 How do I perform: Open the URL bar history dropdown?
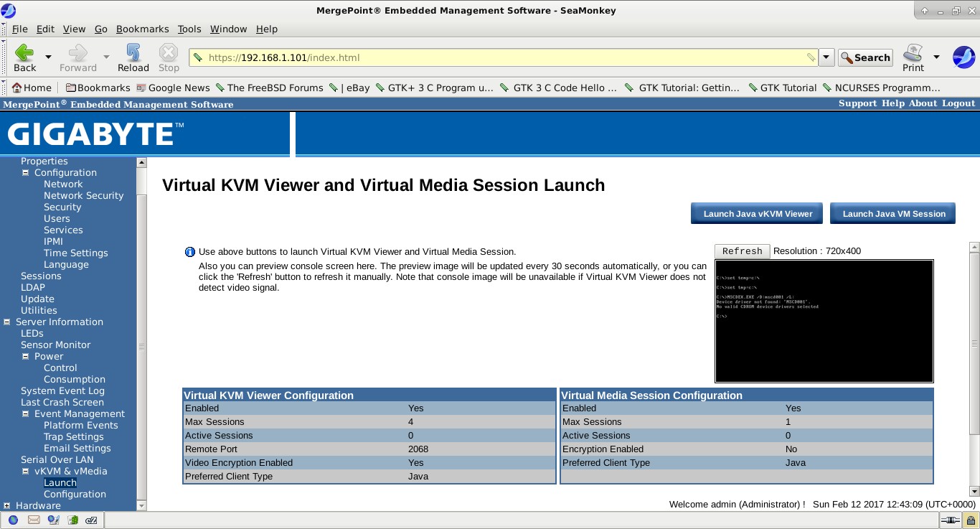tap(826, 57)
